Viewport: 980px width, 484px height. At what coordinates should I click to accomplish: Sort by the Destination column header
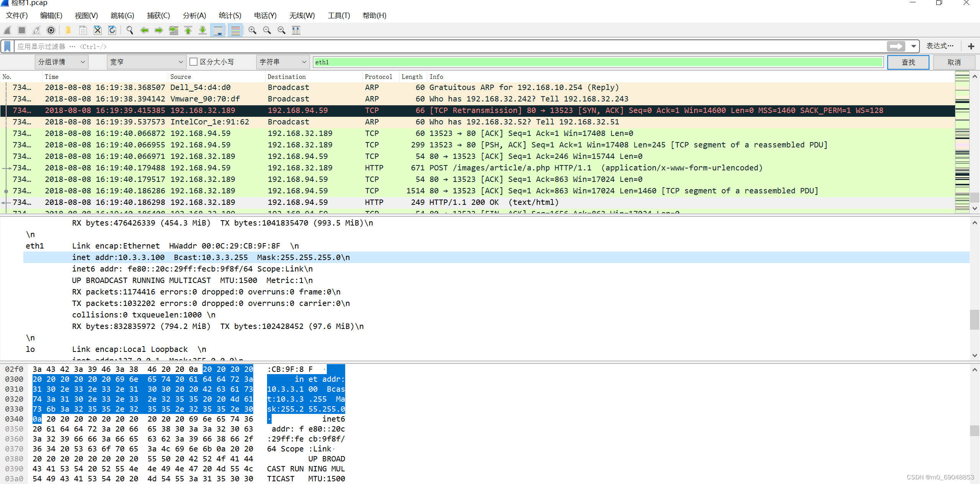(x=314, y=77)
